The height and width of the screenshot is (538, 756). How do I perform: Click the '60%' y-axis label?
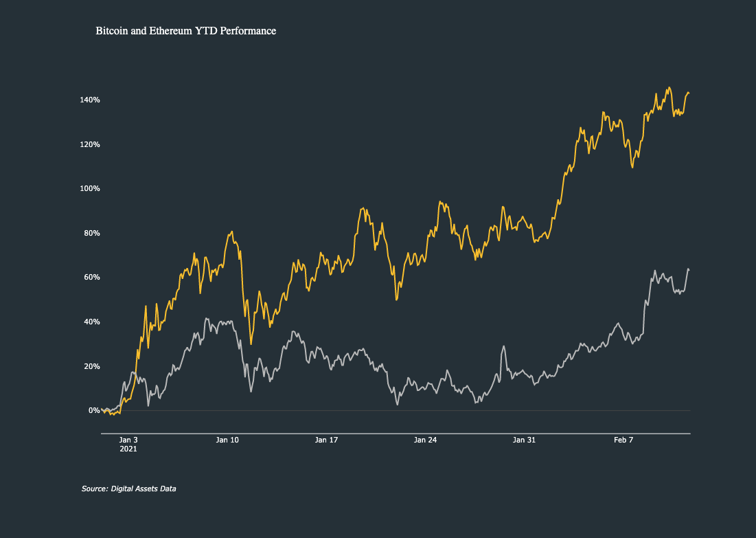92,277
